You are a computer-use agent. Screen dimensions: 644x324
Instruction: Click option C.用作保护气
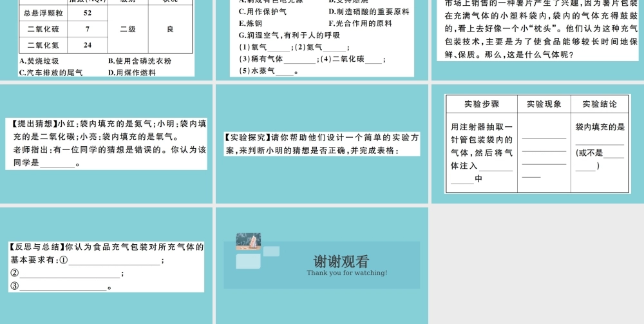(x=263, y=12)
